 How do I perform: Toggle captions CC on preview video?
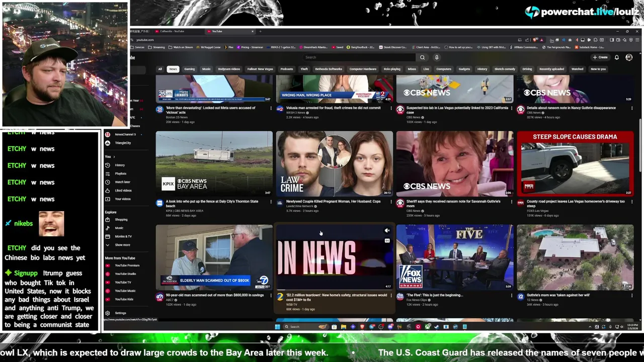[x=387, y=241]
